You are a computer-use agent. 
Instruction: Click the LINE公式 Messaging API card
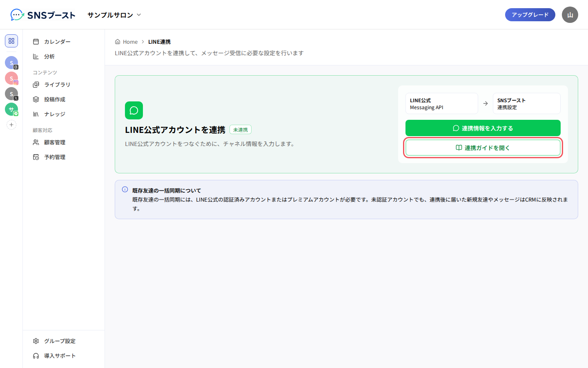(x=442, y=103)
